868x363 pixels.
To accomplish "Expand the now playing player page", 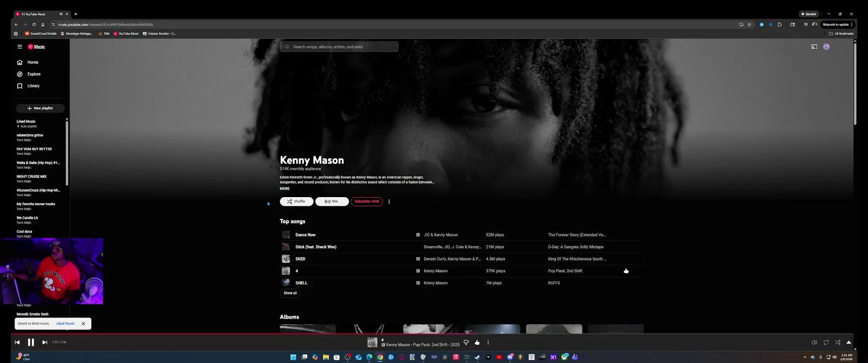I will (x=849, y=342).
